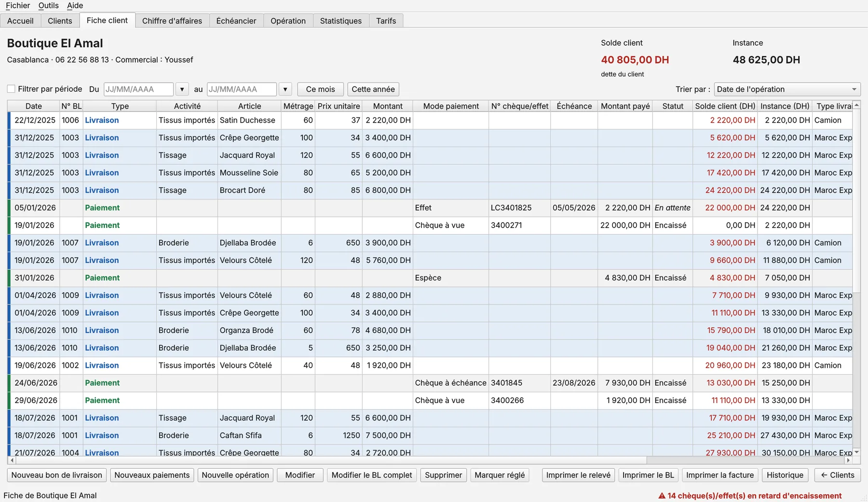Sort by the Échéance column header
This screenshot has height=502, width=868.
pos(574,106)
